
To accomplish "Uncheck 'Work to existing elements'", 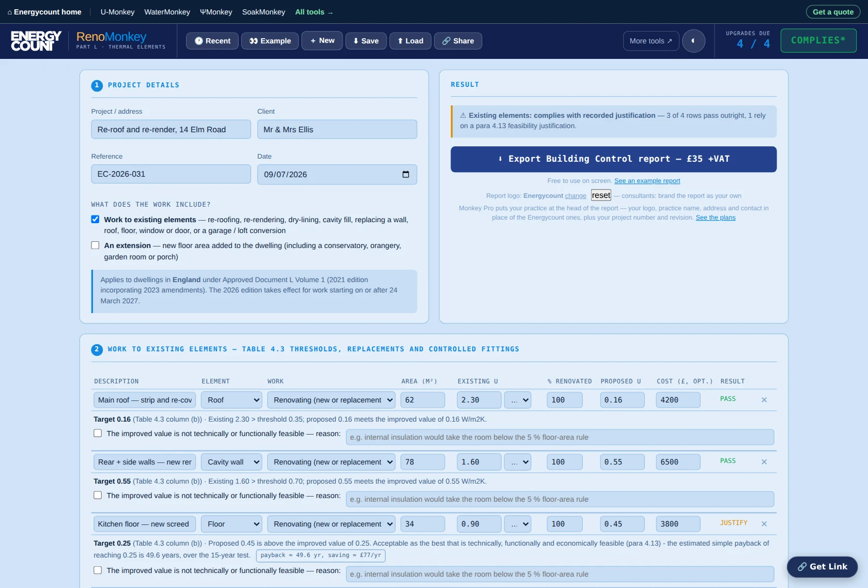I will coord(95,219).
